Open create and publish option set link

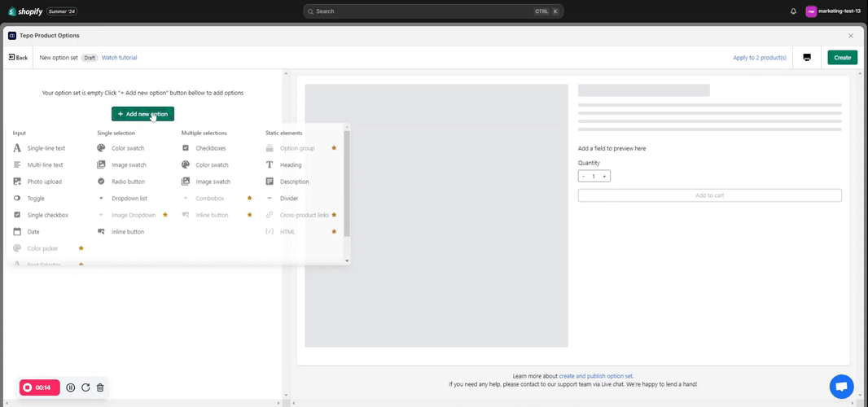596,376
